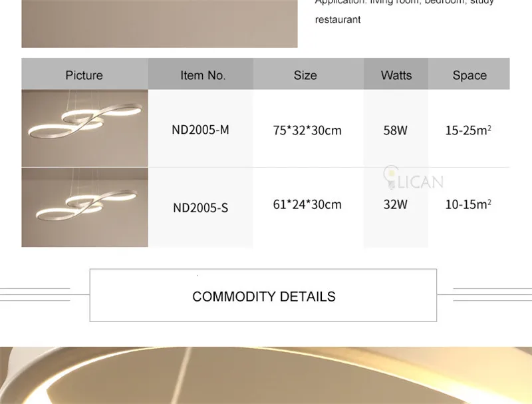This screenshot has width=532, height=404.
Task: Click the ND2005-S lamp picture
Action: 85,207
